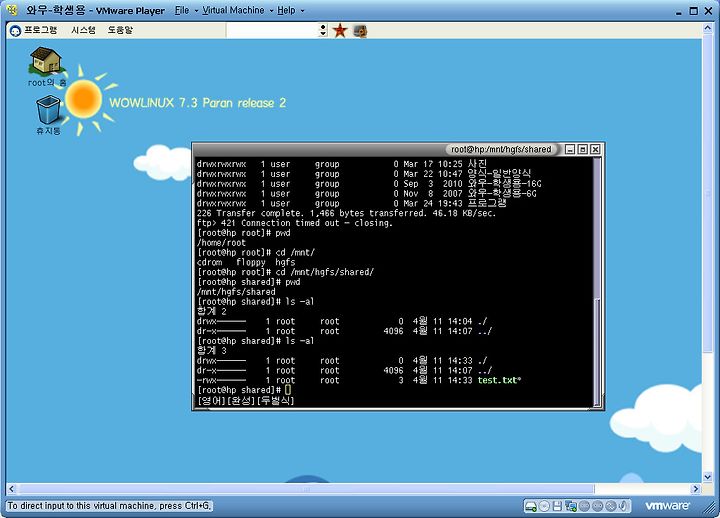Click the terminal title root@hp:/mnt/hgfs/shared
720x518 pixels.
click(501, 149)
